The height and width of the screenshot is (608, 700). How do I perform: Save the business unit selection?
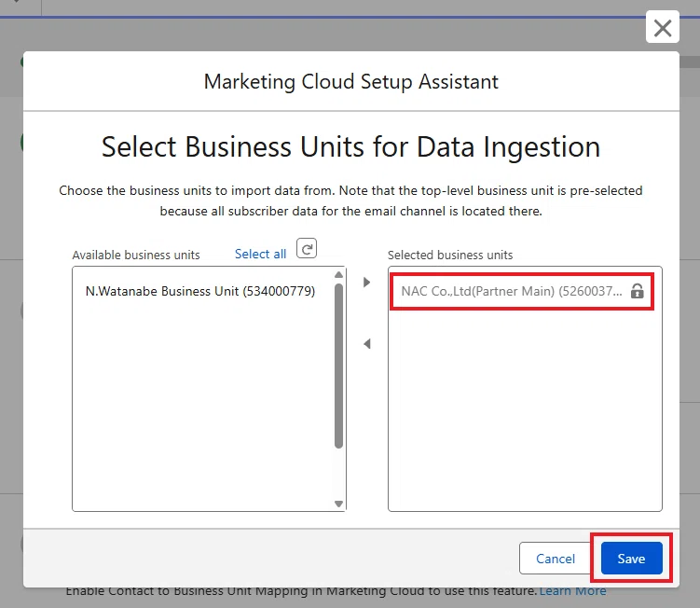click(631, 559)
